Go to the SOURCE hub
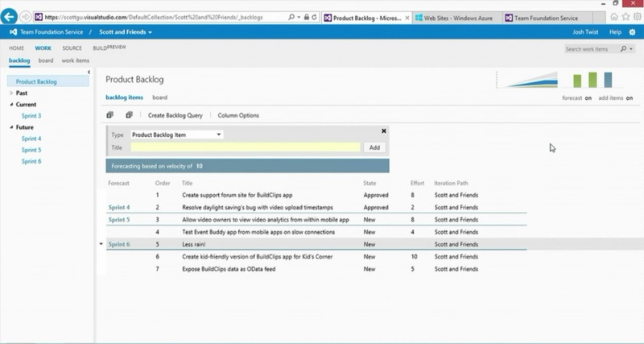Screen dimensions: 644x344 [72, 48]
